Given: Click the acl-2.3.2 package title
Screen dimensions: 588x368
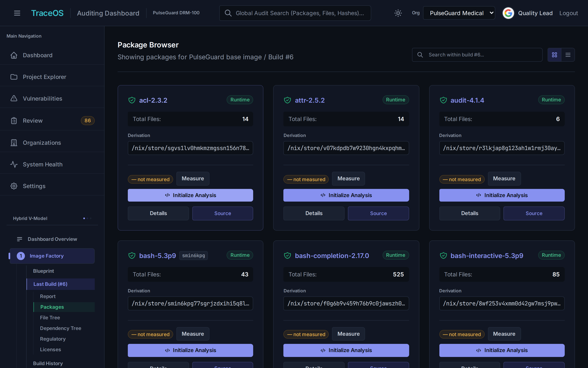Looking at the screenshot, I should coord(153,100).
